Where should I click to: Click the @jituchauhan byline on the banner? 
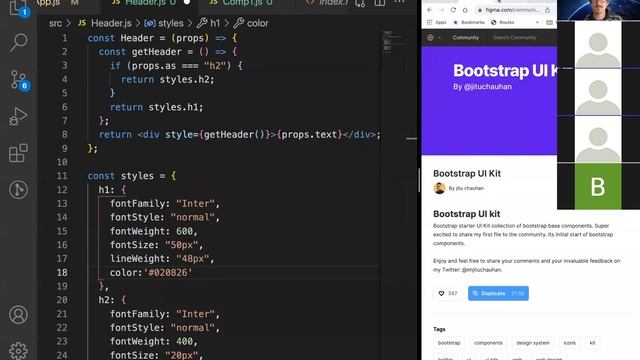pos(482,87)
